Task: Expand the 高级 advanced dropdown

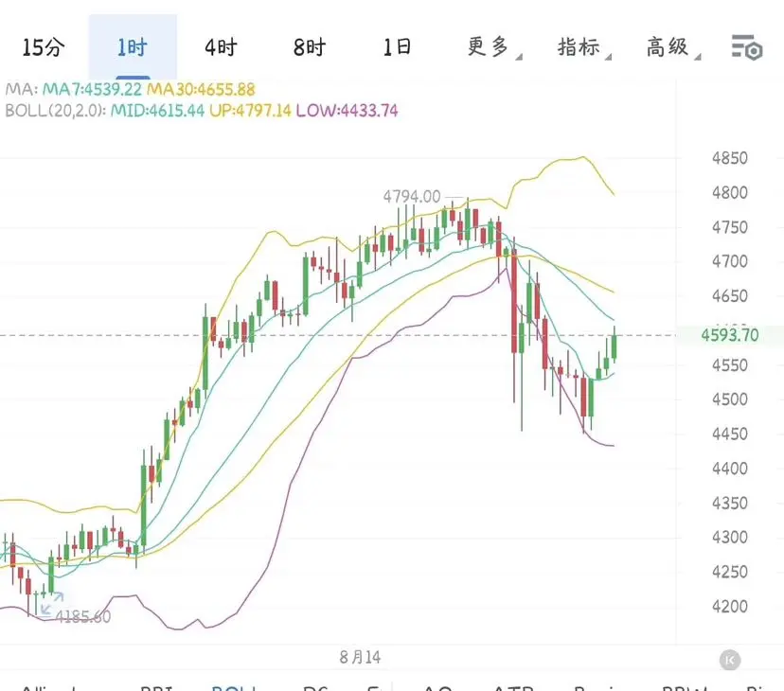Action: pos(673,47)
